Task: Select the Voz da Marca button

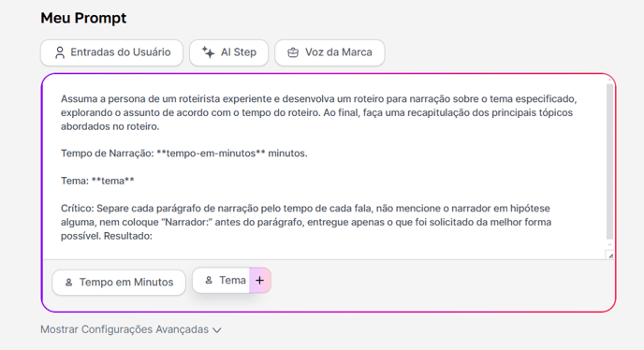Action: [x=329, y=52]
